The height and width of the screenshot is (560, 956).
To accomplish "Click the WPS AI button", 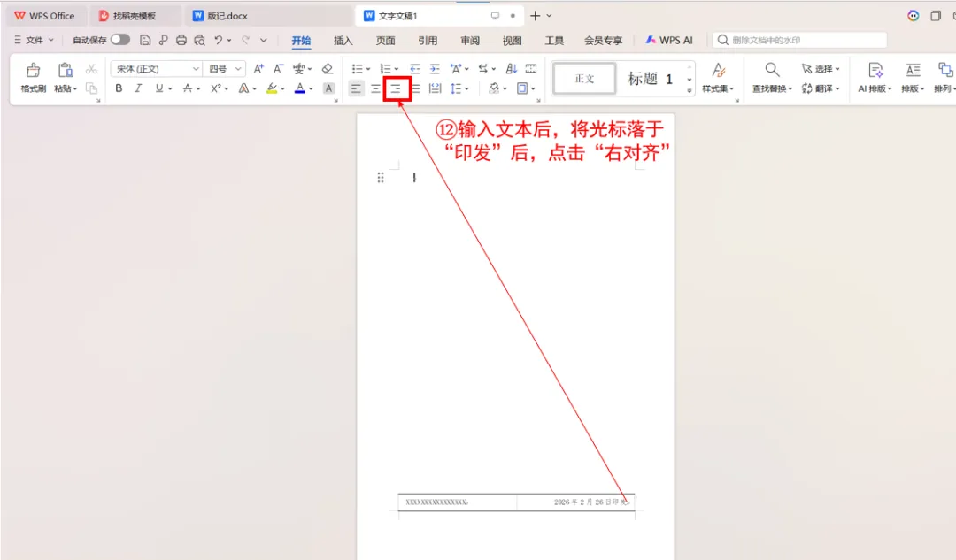I will 669,40.
